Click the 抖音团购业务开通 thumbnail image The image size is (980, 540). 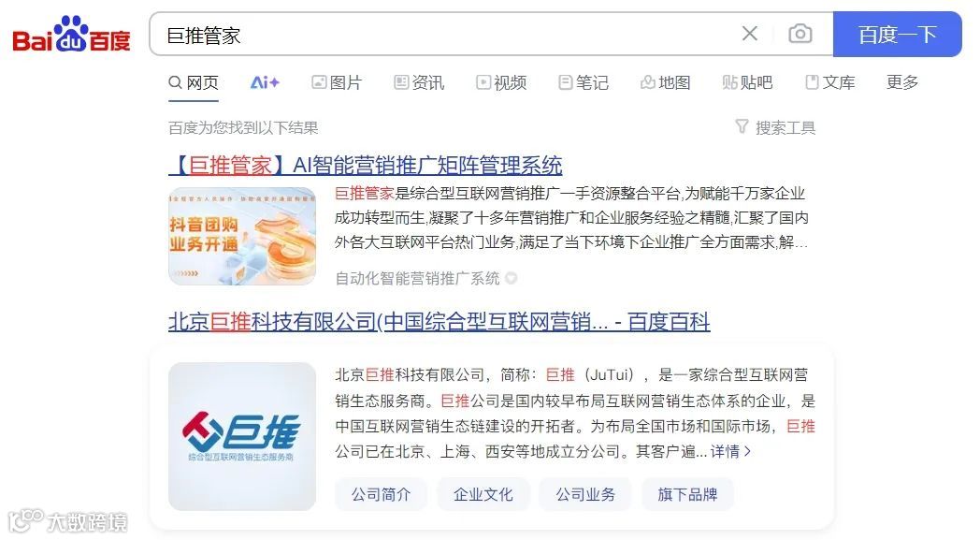[242, 236]
